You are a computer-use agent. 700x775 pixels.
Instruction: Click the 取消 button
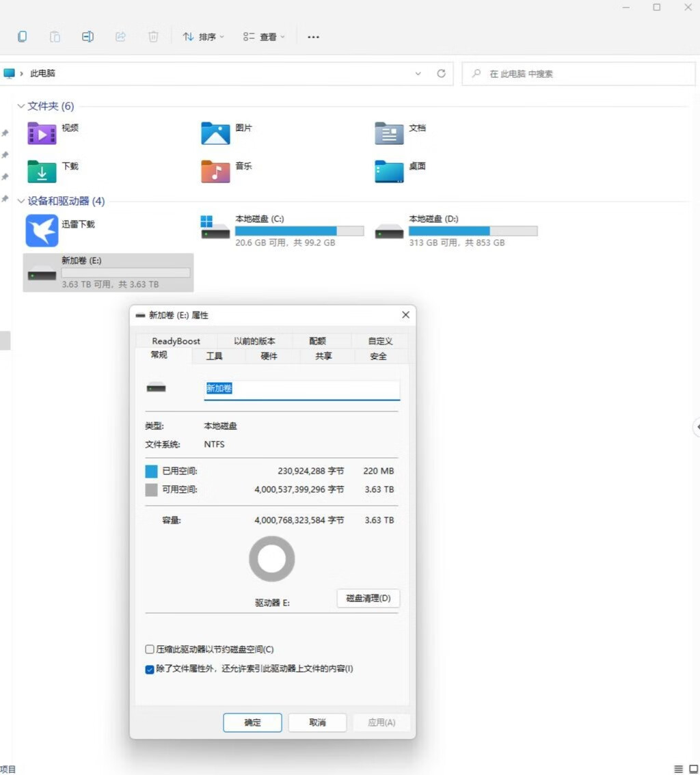pos(317,722)
